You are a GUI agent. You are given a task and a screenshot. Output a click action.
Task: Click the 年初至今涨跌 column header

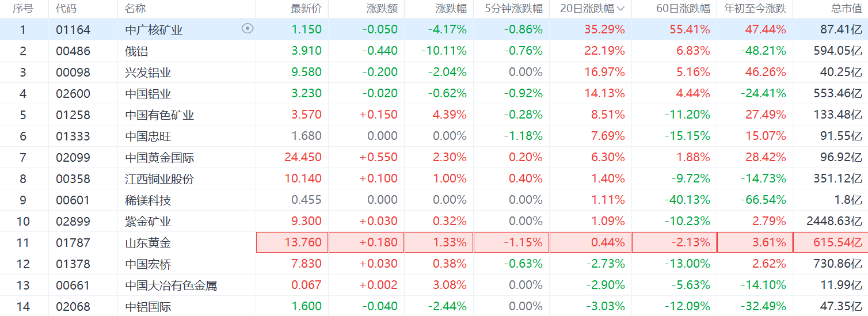click(x=755, y=9)
